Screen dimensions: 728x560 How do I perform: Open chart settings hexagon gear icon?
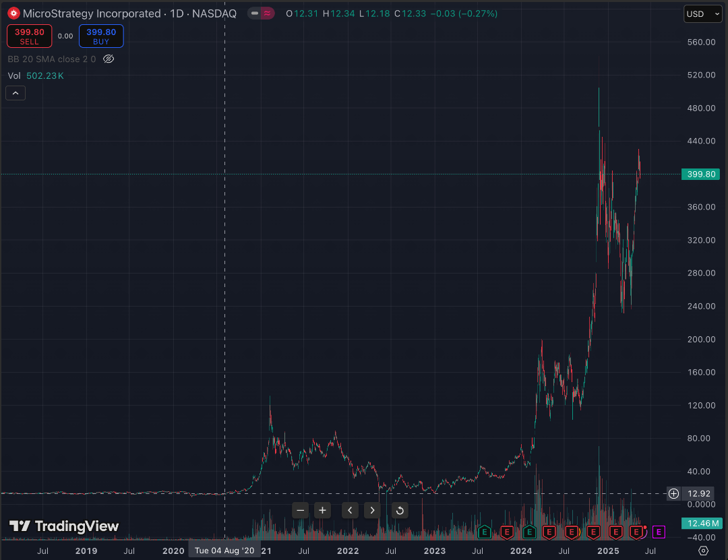click(703, 551)
